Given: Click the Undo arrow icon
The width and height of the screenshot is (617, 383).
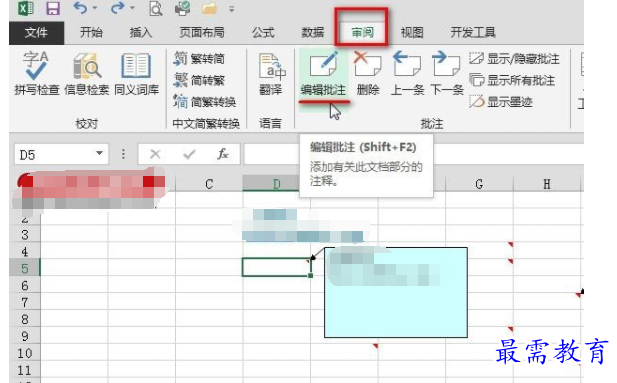Looking at the screenshot, I should [80, 8].
